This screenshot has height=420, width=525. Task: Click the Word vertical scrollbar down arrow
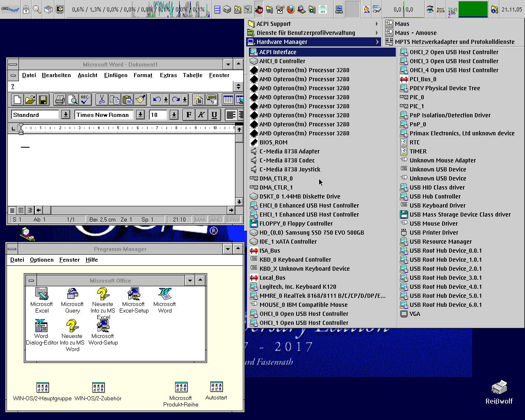(240, 201)
